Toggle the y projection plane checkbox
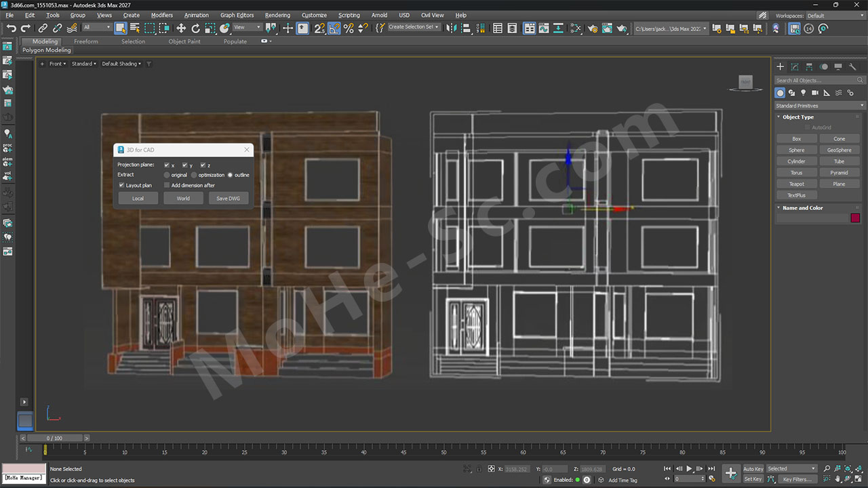Screen dimensions: 868x488 [184, 165]
